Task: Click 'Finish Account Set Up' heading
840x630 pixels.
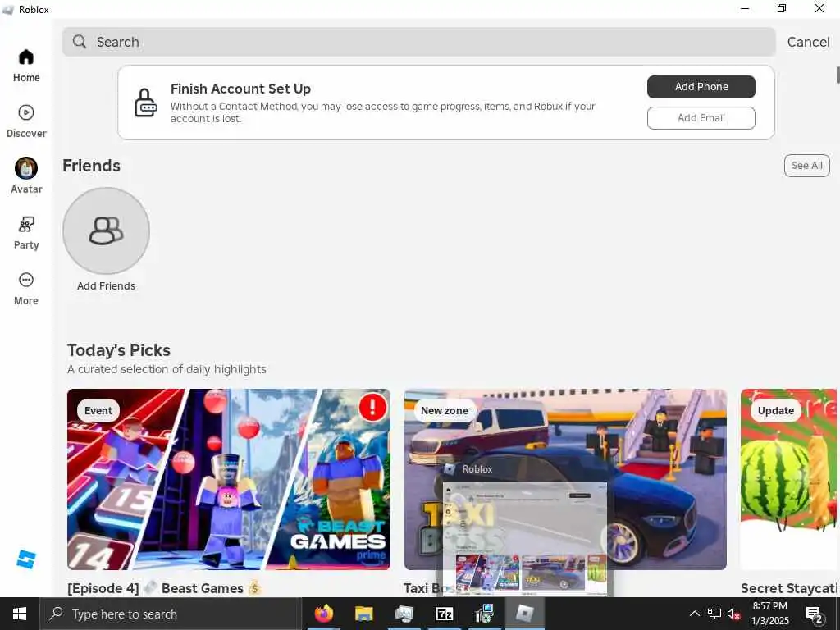Action: [x=240, y=89]
